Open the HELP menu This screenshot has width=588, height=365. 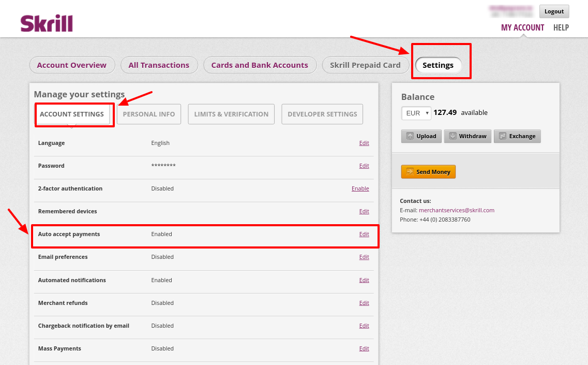coord(561,27)
